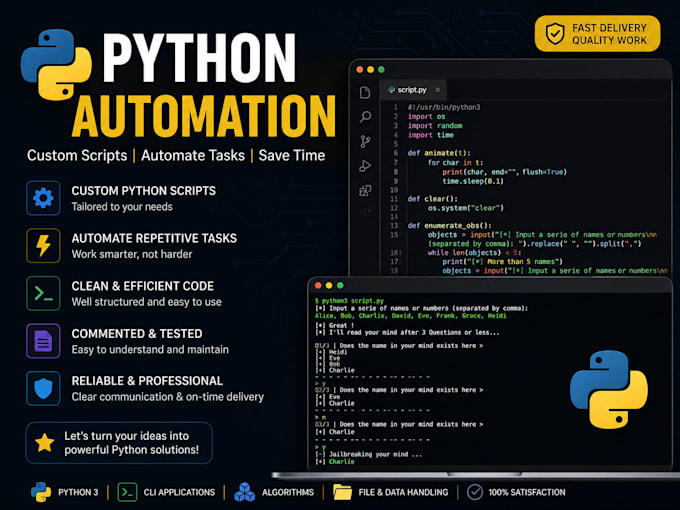The image size is (680, 510).
Task: Click the green terminal prompt icon beside Clean & Efficient Code
Action: pos(43,293)
